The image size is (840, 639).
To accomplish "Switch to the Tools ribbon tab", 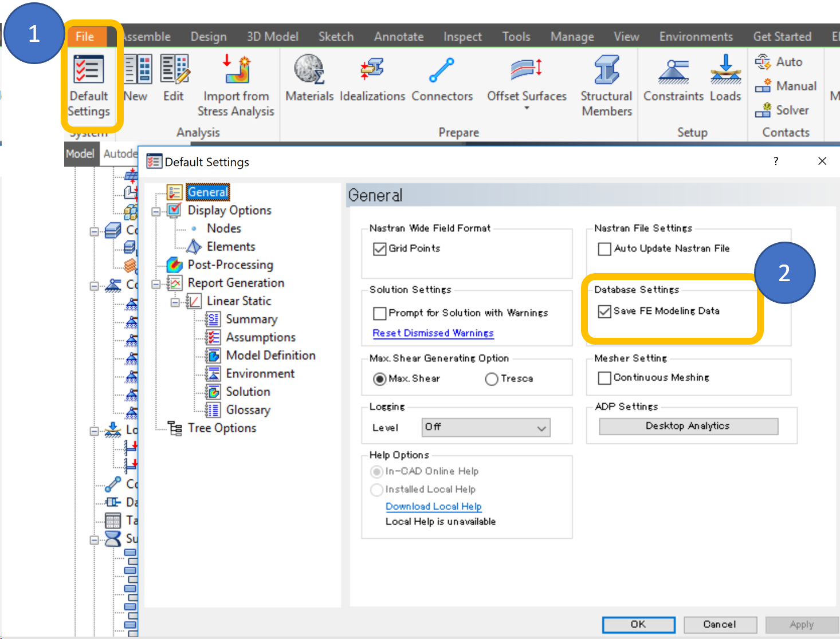I will [x=515, y=36].
